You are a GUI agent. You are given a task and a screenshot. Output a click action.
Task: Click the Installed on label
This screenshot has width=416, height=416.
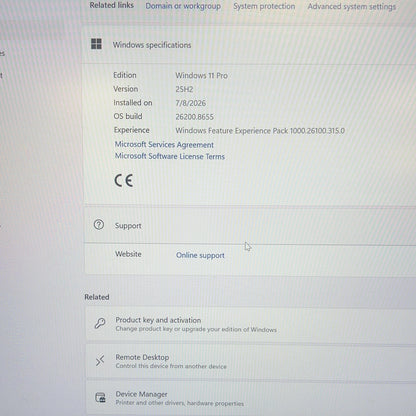[x=133, y=103]
